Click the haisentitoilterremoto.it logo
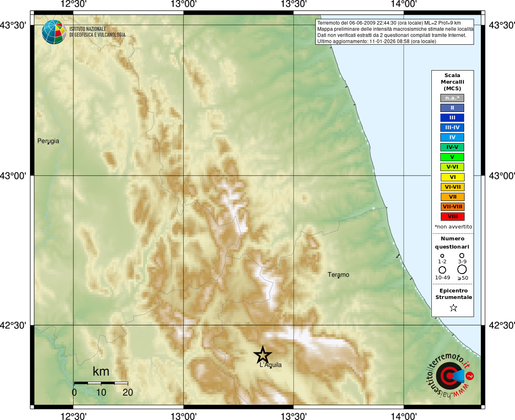515x420 pixels. [x=450, y=376]
